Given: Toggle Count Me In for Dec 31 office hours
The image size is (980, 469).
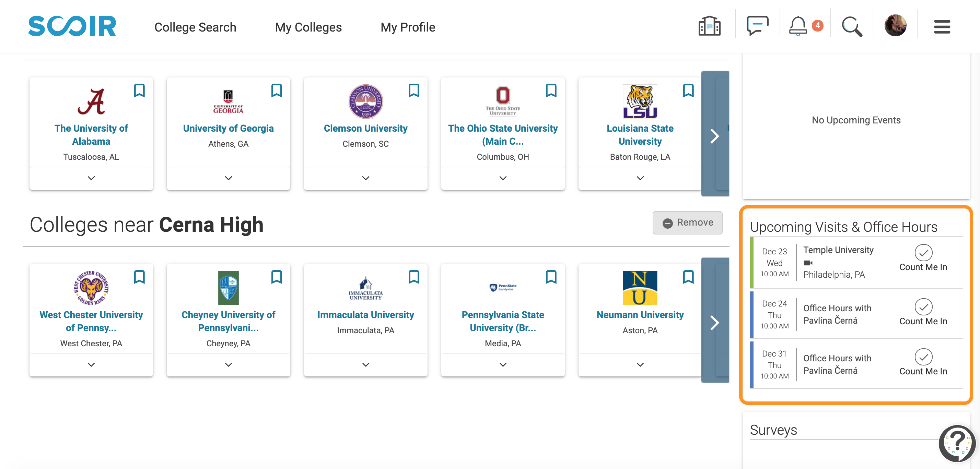Looking at the screenshot, I should [923, 363].
